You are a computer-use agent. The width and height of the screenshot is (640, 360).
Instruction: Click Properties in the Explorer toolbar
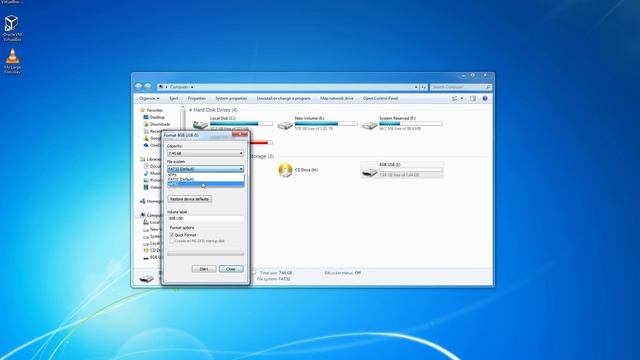197,98
